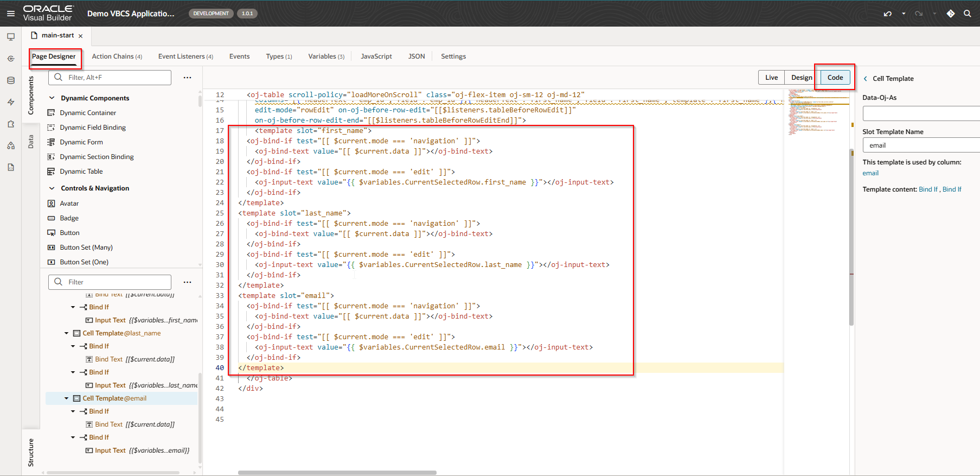Open Web Applications monitor icon in navigator
Screen dimensions: 980x476
coord(11,37)
